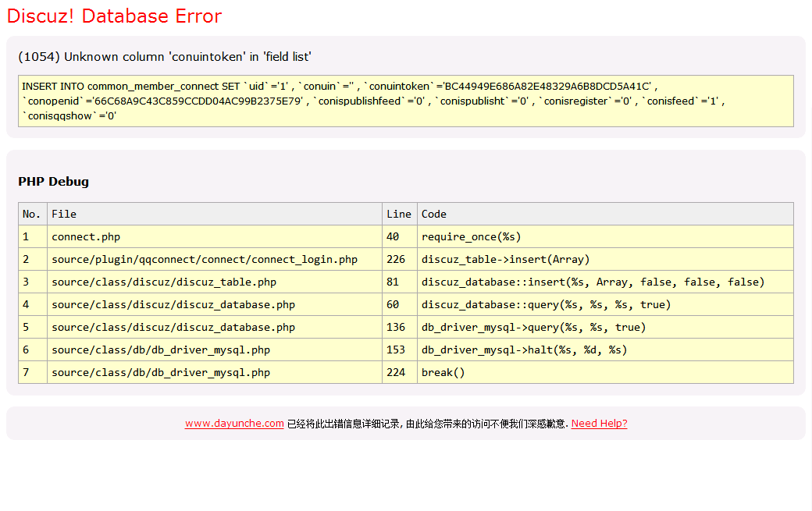Select the connect.php file cell
The height and width of the screenshot is (511, 812).
pyautogui.click(x=215, y=237)
